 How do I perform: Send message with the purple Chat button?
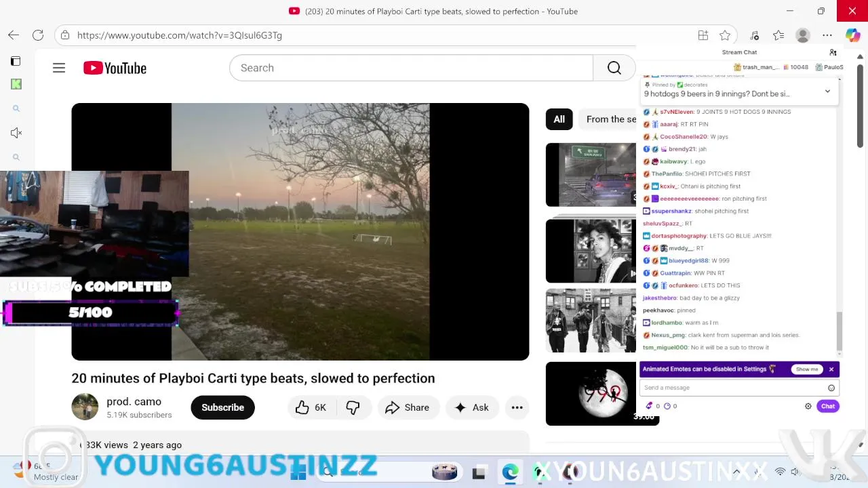(x=828, y=406)
